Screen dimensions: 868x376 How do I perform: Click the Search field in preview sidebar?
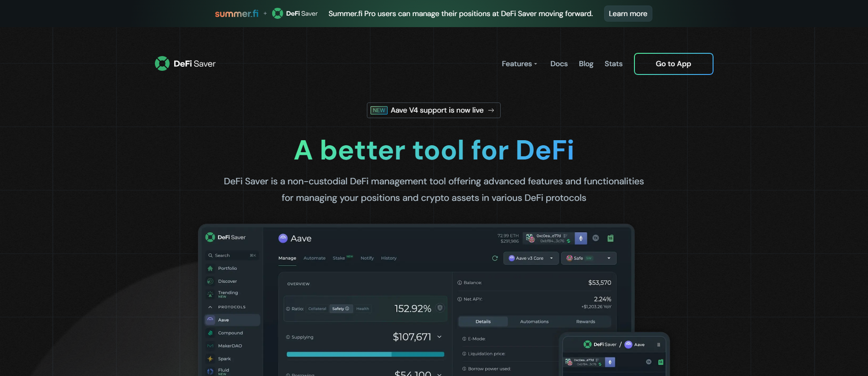(232, 256)
